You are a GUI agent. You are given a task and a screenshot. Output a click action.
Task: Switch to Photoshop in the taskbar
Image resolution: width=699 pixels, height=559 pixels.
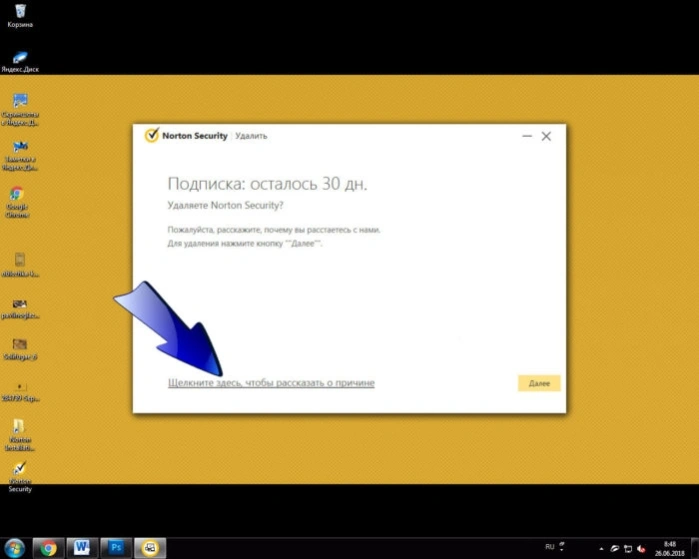pos(116,548)
